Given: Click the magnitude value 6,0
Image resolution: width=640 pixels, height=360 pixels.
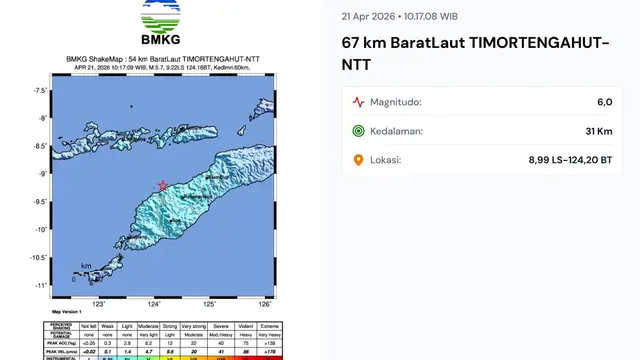Looking at the screenshot, I should (x=604, y=102).
